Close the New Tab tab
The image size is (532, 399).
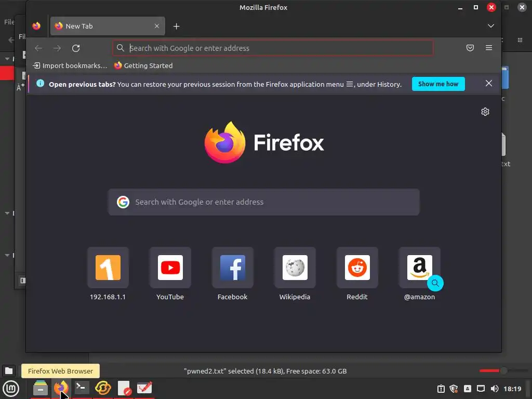coord(157,26)
